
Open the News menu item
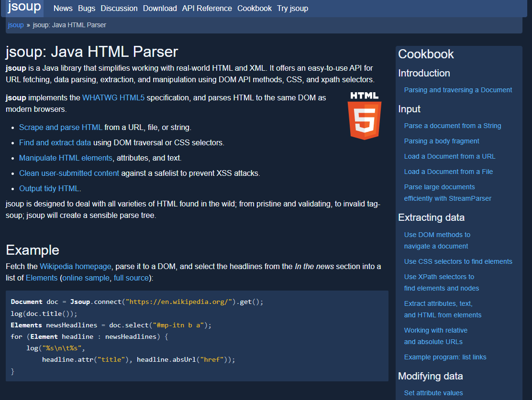pyautogui.click(x=63, y=9)
